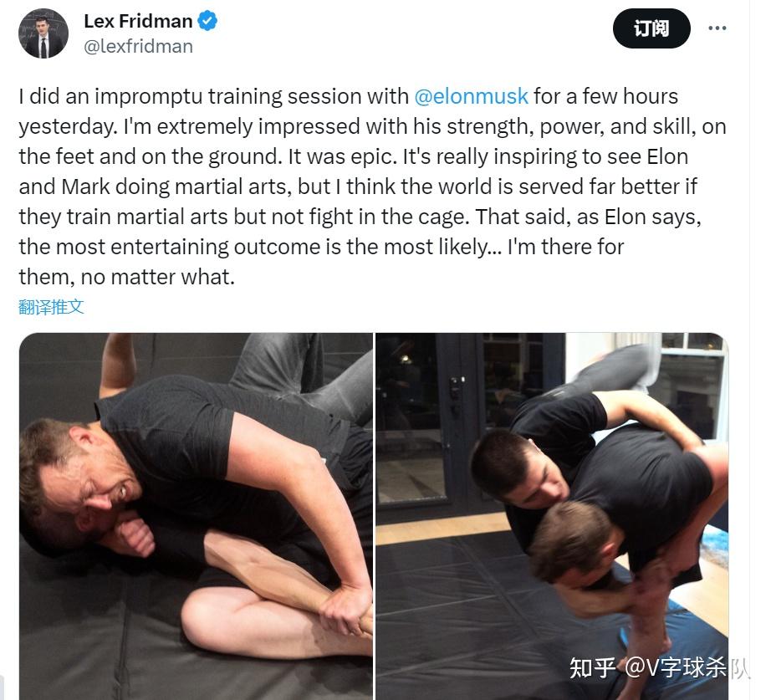771x700 pixels.
Task: Click the blue verified checkmark badge
Action: pos(207,21)
